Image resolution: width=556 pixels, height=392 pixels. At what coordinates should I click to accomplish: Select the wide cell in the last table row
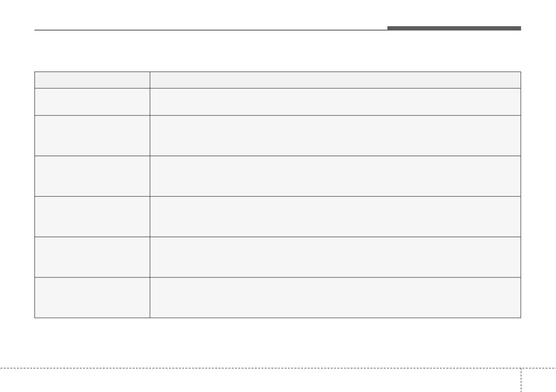(x=335, y=297)
